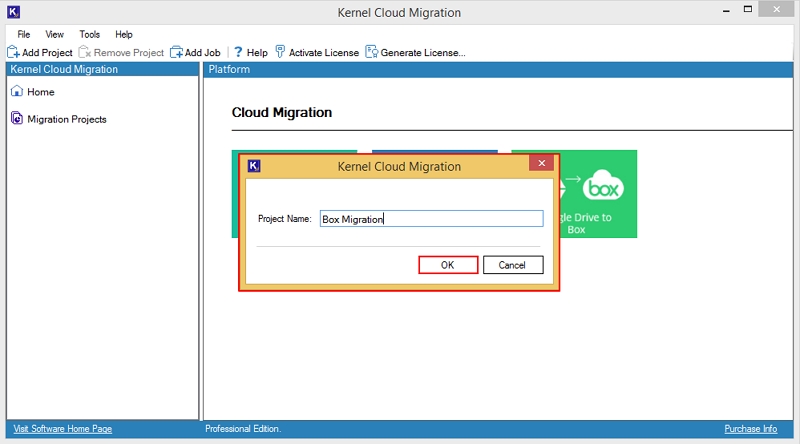The width and height of the screenshot is (800, 444).
Task: Click the Kernel logo in the dialog title
Action: coord(254,166)
